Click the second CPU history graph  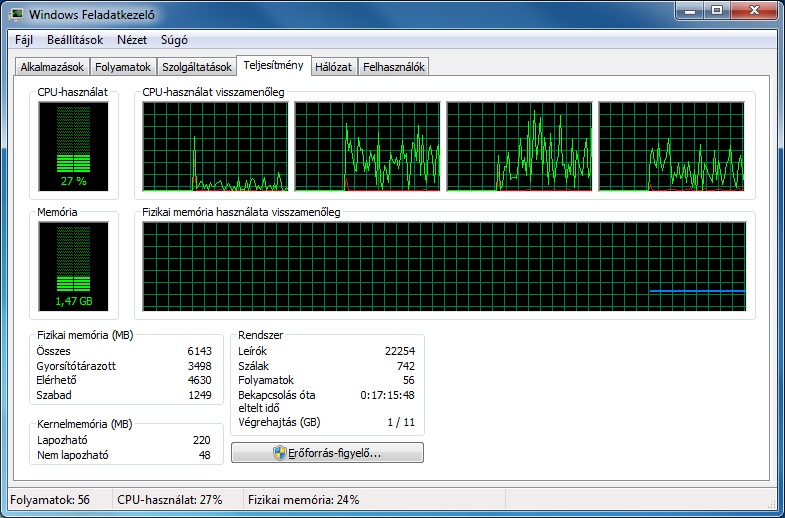tap(367, 146)
